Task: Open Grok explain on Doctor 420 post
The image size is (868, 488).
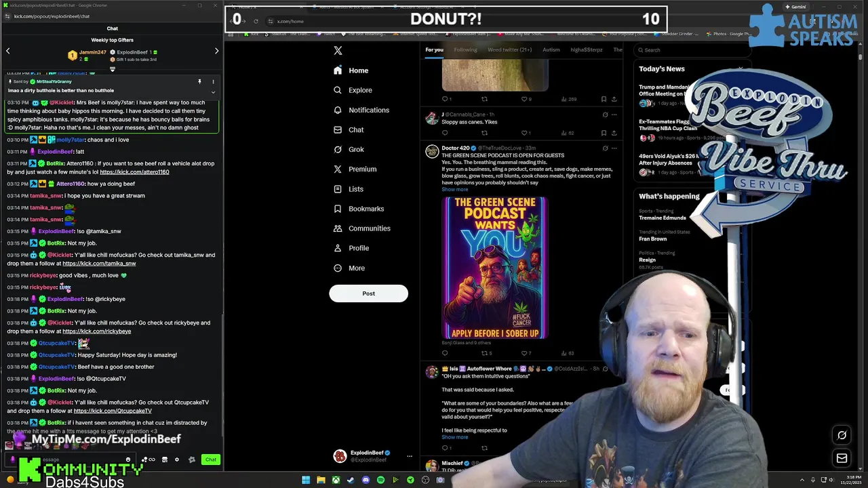Action: pyautogui.click(x=605, y=148)
